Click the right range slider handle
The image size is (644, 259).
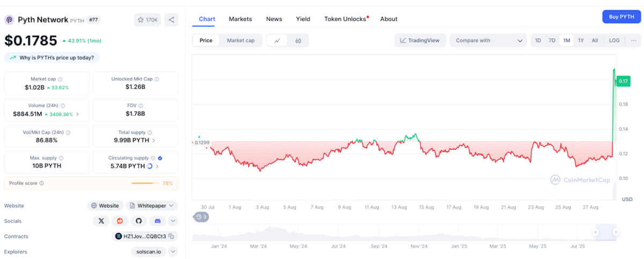(616, 232)
